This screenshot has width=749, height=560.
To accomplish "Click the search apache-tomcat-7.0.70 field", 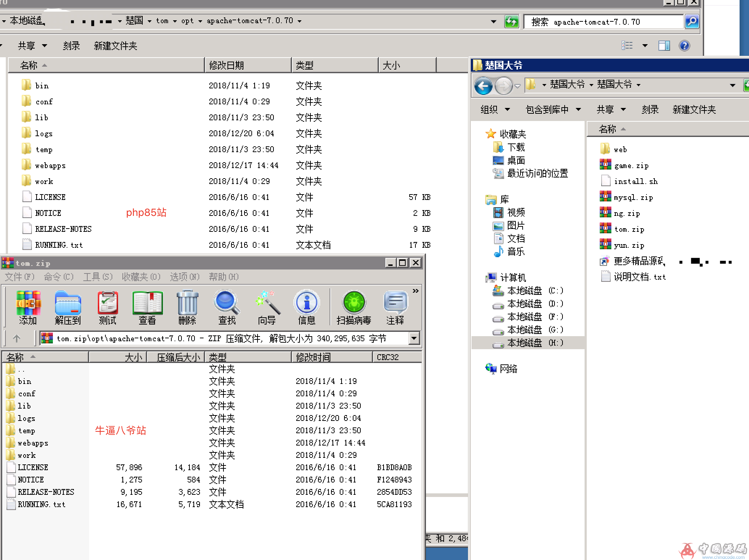I will (604, 22).
